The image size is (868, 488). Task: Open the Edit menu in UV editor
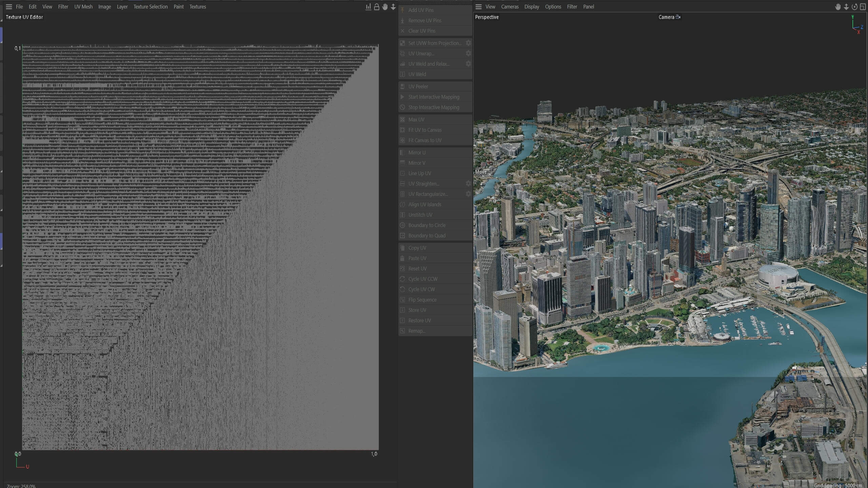click(33, 7)
